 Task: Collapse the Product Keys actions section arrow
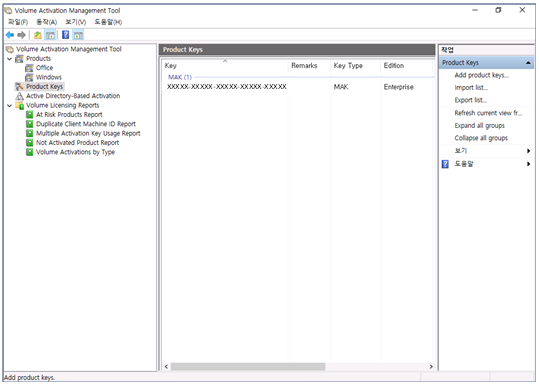[528, 63]
